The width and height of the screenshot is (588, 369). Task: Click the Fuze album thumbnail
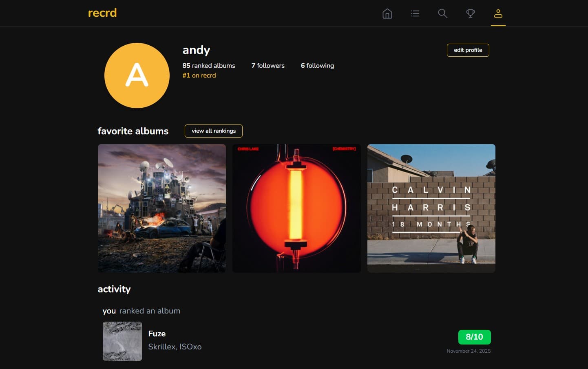[122, 341]
